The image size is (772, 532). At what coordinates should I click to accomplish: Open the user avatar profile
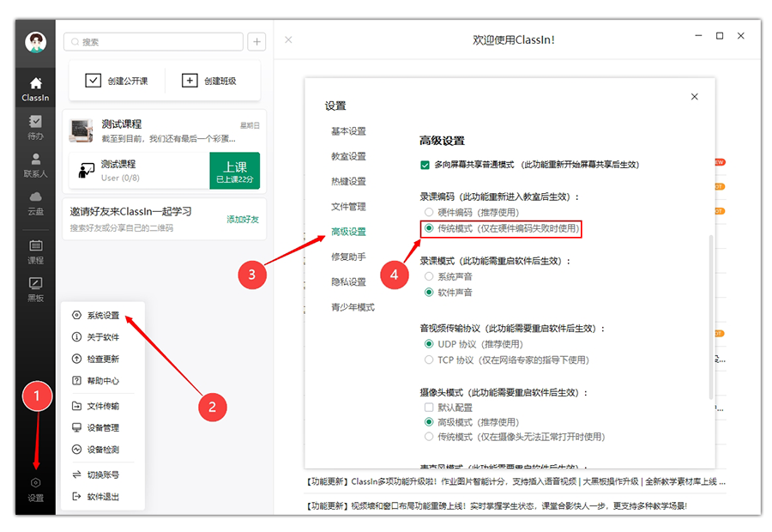35,42
